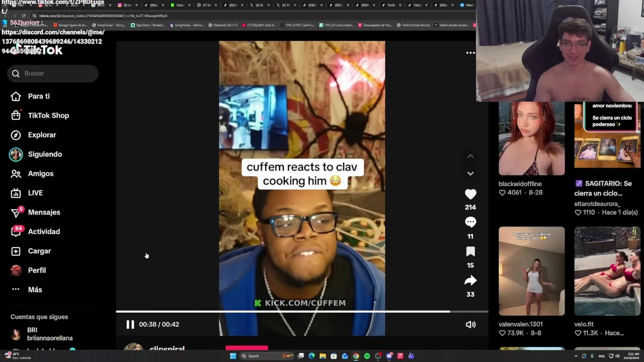Expand the Más menu
644x362 pixels.
coord(35,290)
